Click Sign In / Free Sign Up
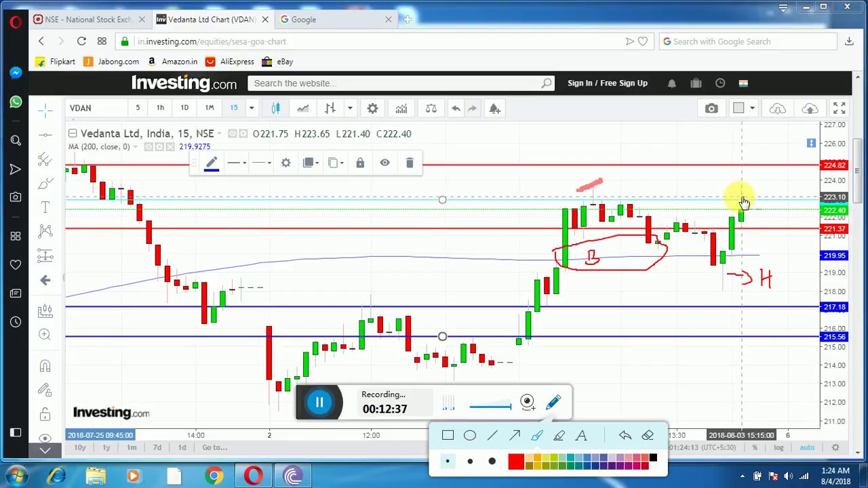The width and height of the screenshot is (868, 488). 608,83
